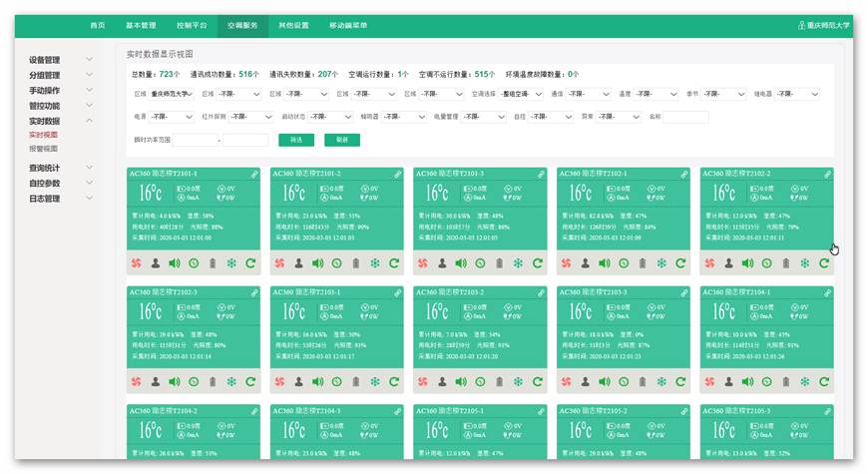868x474 pixels.
Task: Click the battery icon on card T2103-3
Action: click(x=643, y=382)
